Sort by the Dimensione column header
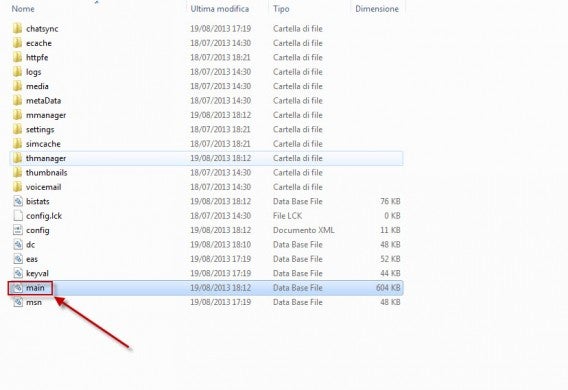The height and width of the screenshot is (390, 568). pos(377,9)
